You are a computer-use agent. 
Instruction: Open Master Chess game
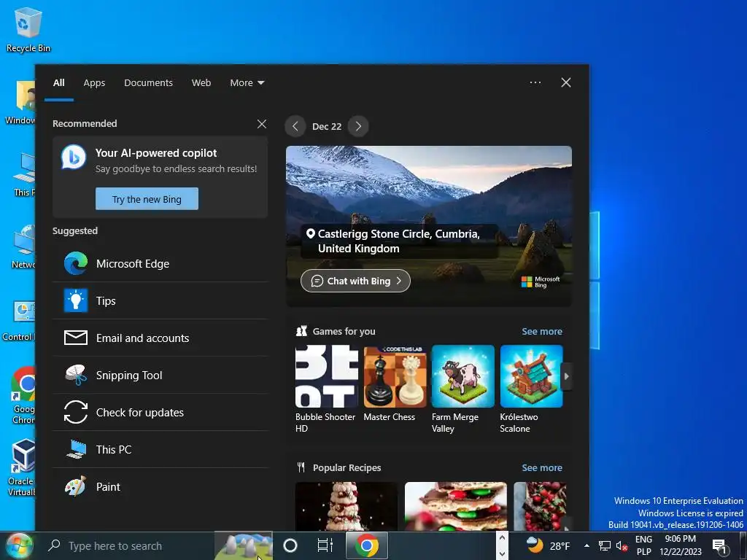(395, 384)
